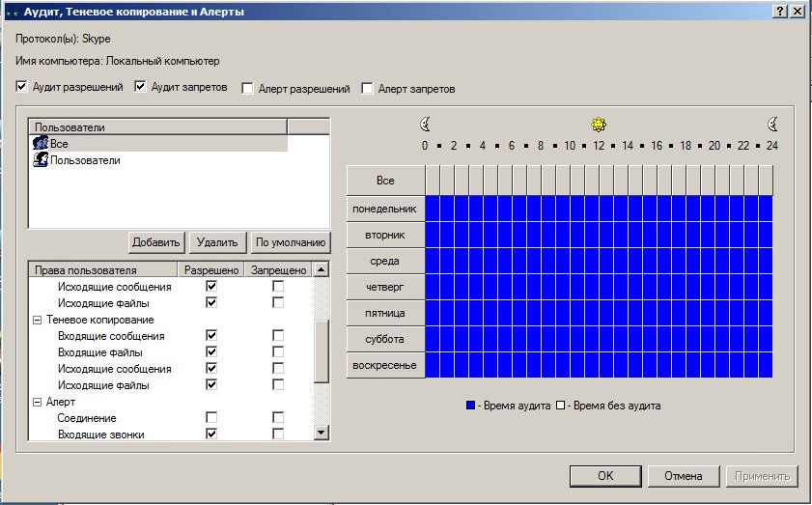Click the 'Разрешено' column header
This screenshot has height=505, width=812.
(211, 269)
